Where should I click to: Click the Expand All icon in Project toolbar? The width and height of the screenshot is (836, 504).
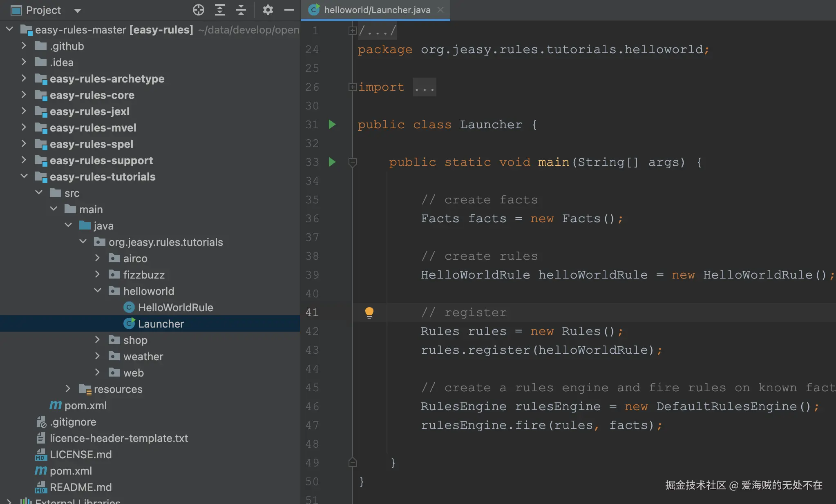pyautogui.click(x=220, y=10)
